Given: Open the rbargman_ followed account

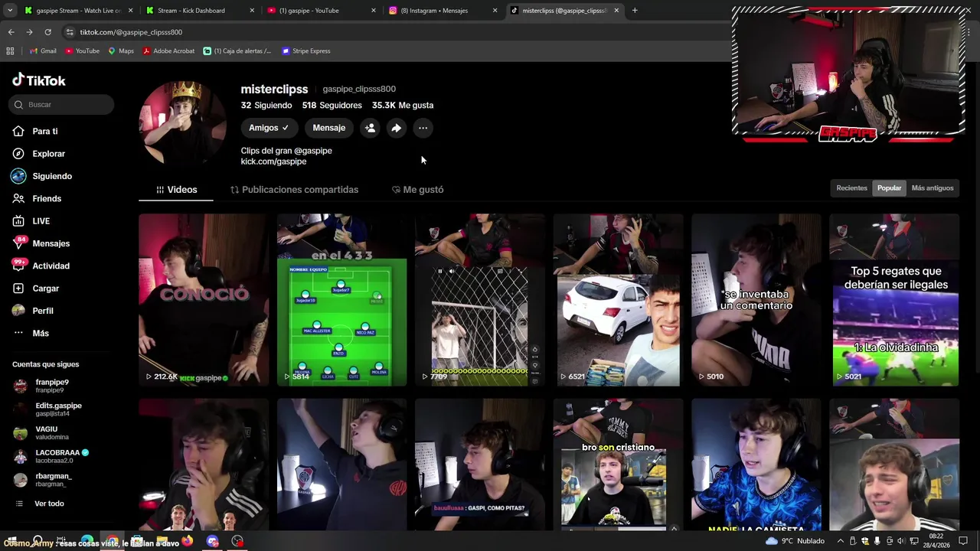Looking at the screenshot, I should click(x=54, y=480).
